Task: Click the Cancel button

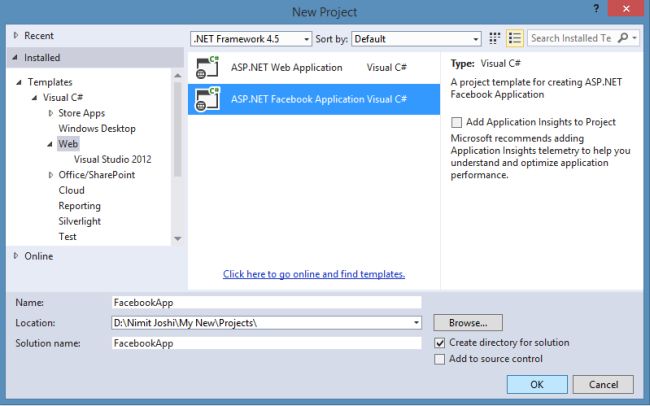Action: click(603, 384)
